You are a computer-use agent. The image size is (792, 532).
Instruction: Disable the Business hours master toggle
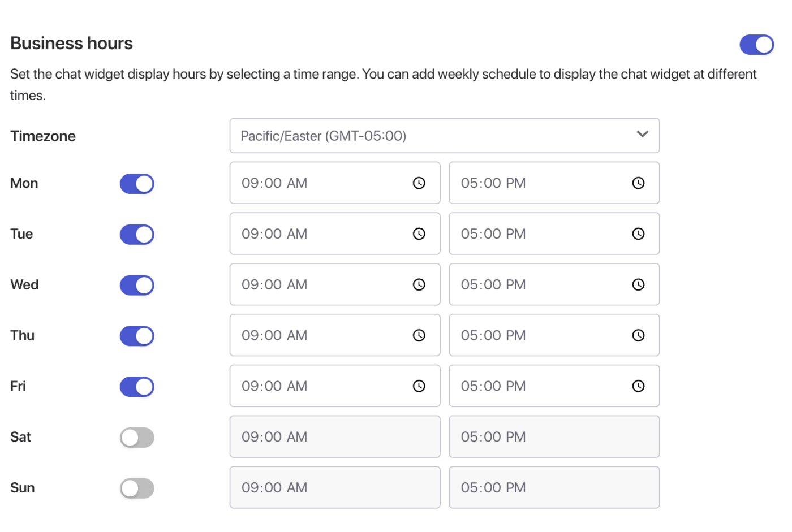[x=756, y=45]
